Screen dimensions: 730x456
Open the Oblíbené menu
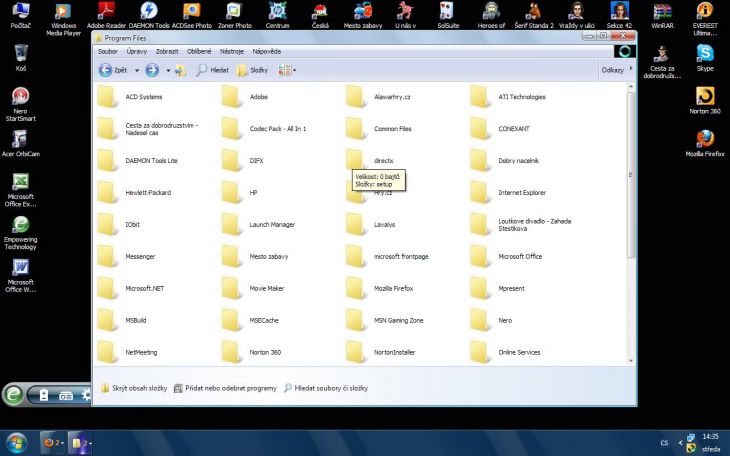[x=199, y=52]
